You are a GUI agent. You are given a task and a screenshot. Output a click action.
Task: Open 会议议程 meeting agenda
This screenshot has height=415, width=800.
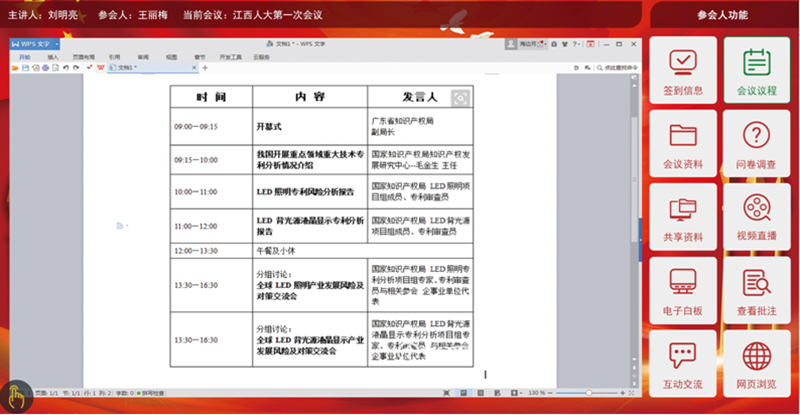pos(756,70)
